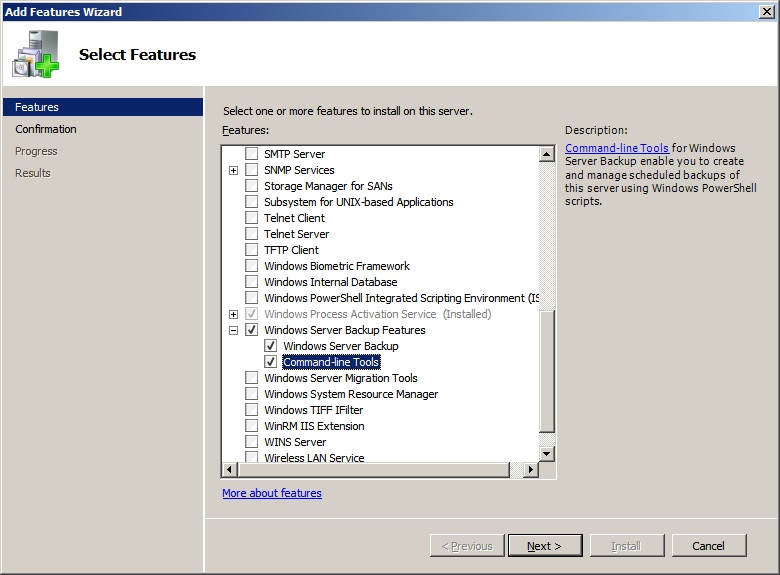Enable Storage Manager for SANs checkbox
780x575 pixels.
[252, 186]
